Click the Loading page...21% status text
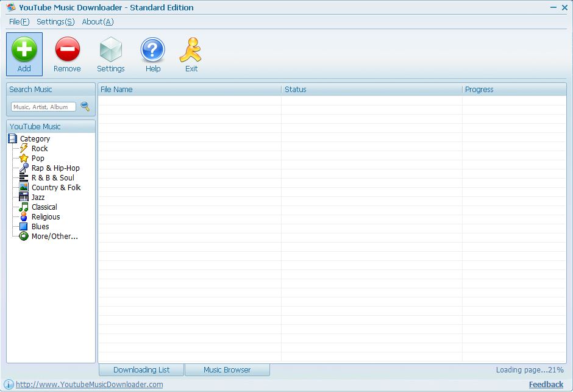This screenshot has width=573, height=392. point(530,369)
